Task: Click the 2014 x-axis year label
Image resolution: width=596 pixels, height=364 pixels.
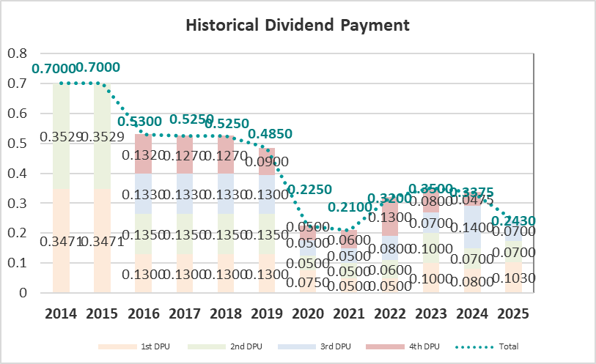Action: coord(60,313)
